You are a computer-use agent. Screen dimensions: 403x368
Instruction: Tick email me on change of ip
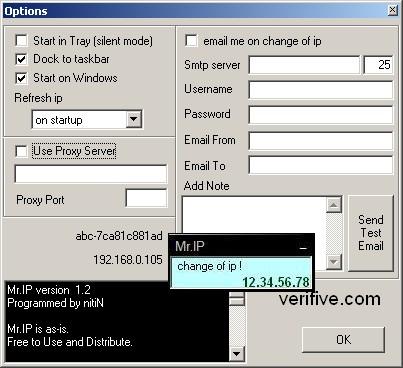click(x=191, y=41)
